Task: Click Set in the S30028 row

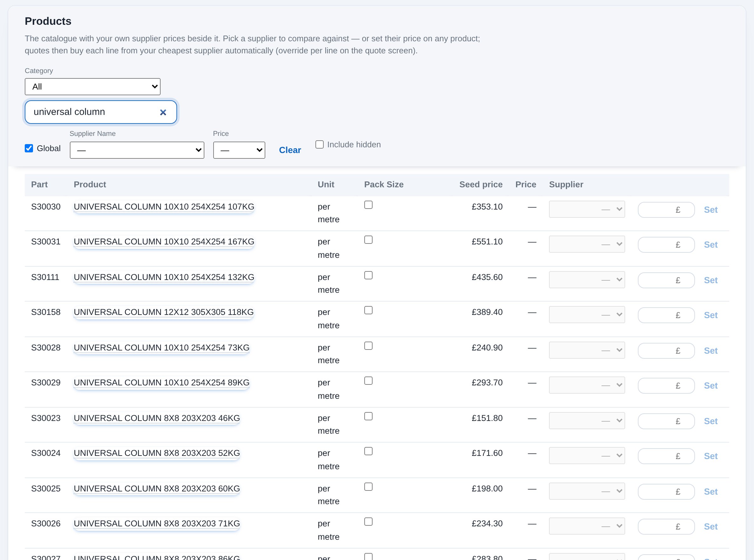Action: click(x=711, y=351)
